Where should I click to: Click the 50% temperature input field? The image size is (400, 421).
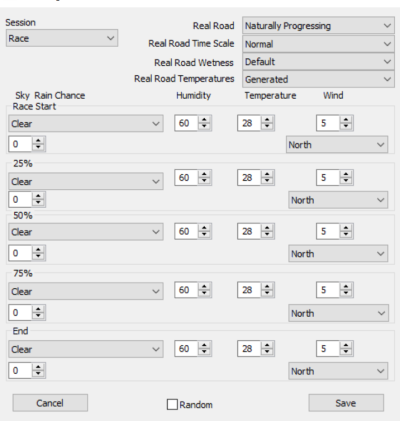[248, 231]
